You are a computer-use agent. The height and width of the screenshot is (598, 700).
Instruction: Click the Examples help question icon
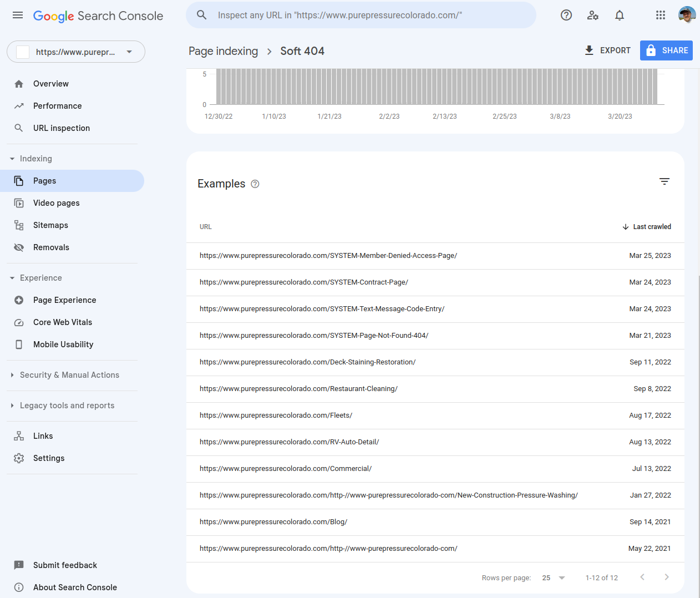255,184
